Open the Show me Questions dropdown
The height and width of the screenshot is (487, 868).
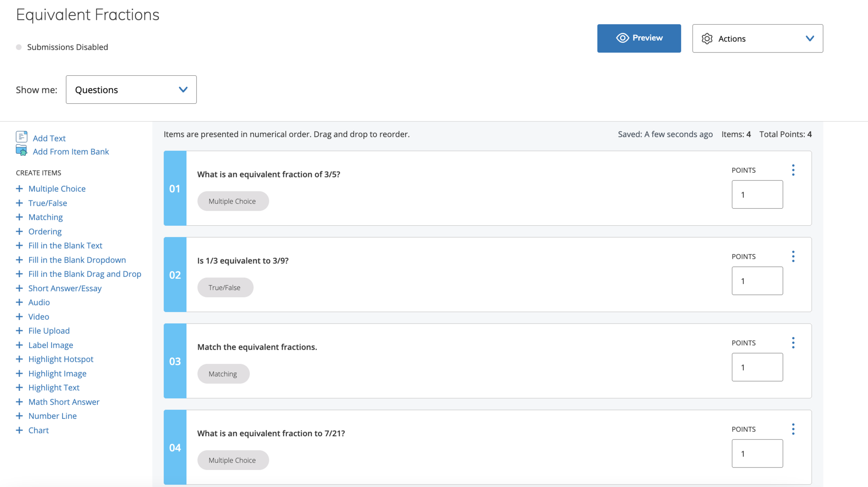(131, 90)
